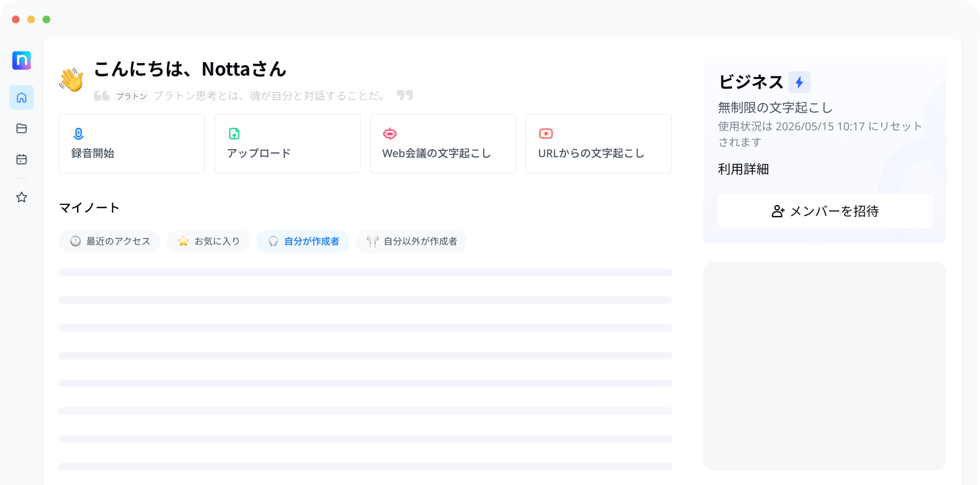Screen dimensions: 980x485
Task: Click メンバーを招待 button
Action: (x=824, y=211)
